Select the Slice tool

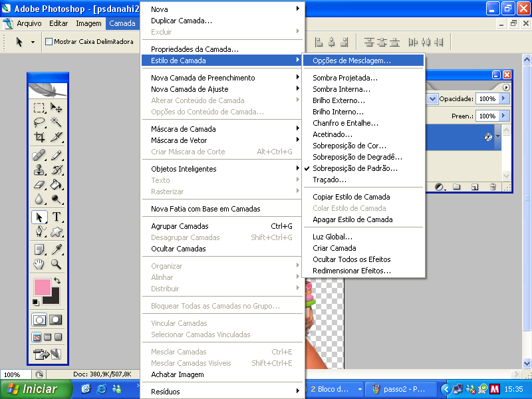(x=57, y=137)
